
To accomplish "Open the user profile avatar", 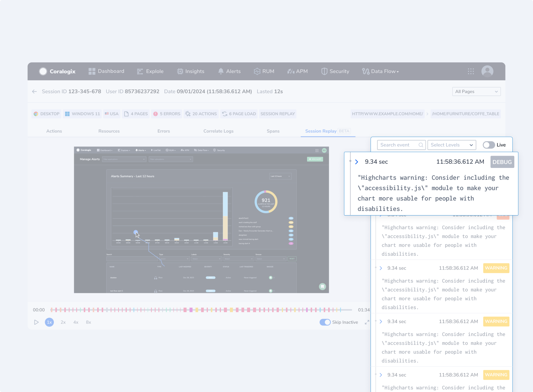I will click(487, 71).
